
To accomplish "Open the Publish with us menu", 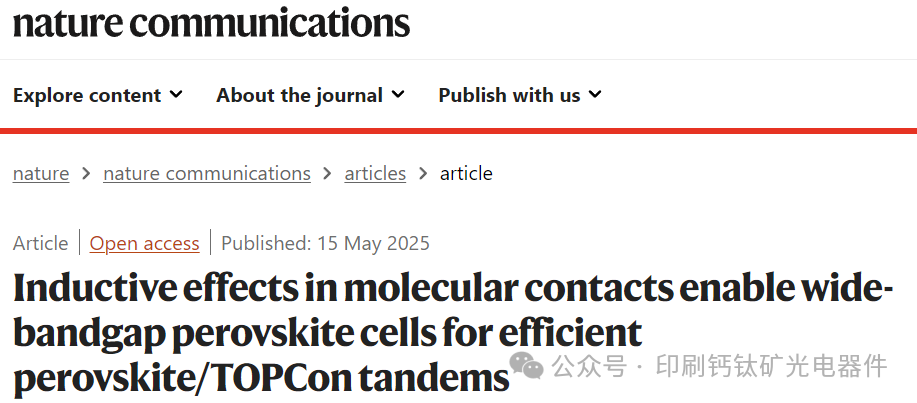I will (509, 96).
